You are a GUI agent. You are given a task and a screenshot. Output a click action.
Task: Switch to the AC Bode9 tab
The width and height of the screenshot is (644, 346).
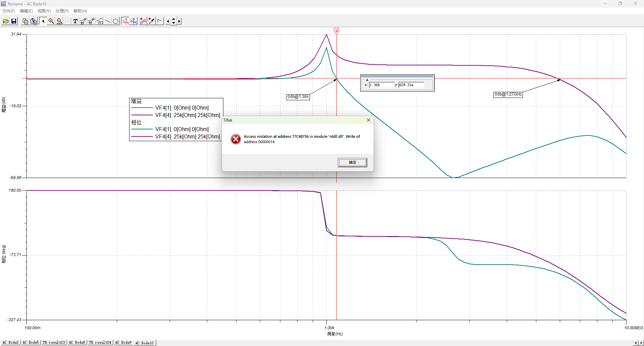123,342
